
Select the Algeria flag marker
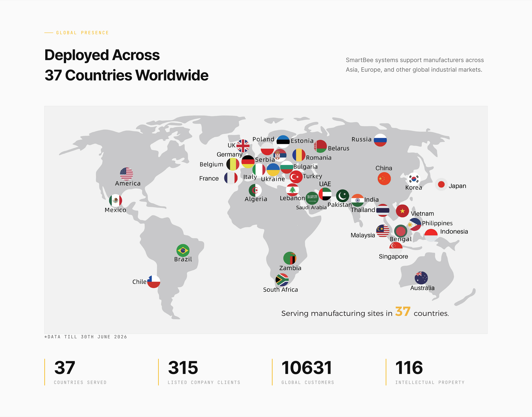255,190
